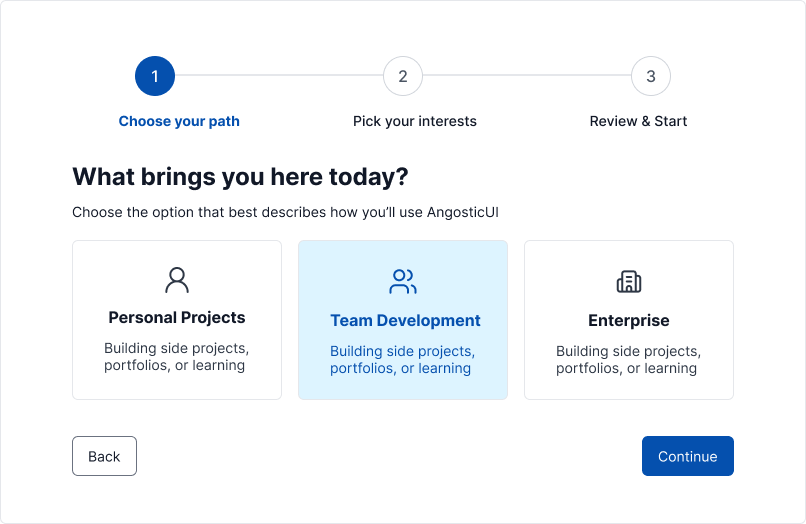The image size is (806, 524).
Task: Click the progress line between steps 1 and 2
Action: click(279, 76)
